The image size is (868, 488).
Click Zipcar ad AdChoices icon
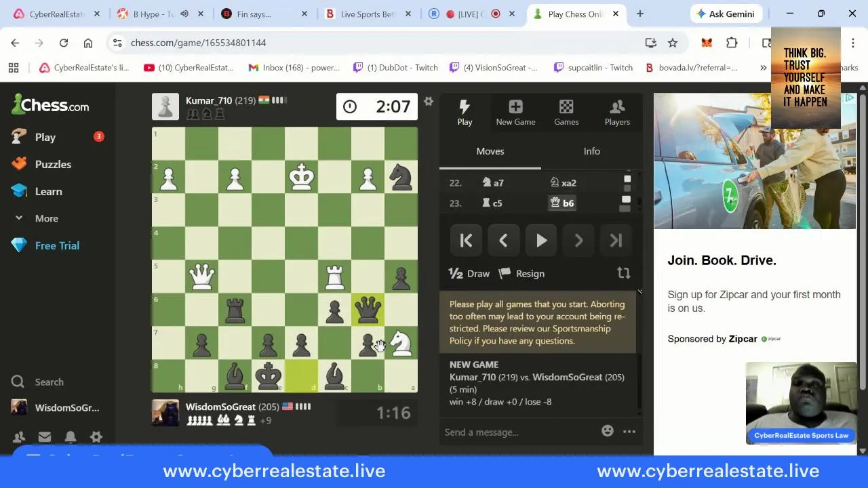[850, 98]
